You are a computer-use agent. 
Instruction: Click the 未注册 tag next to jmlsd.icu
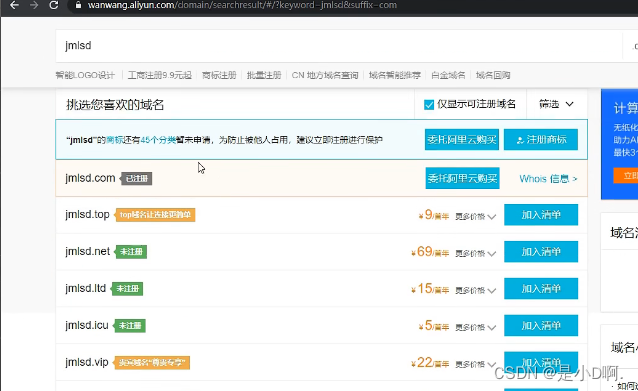(130, 325)
